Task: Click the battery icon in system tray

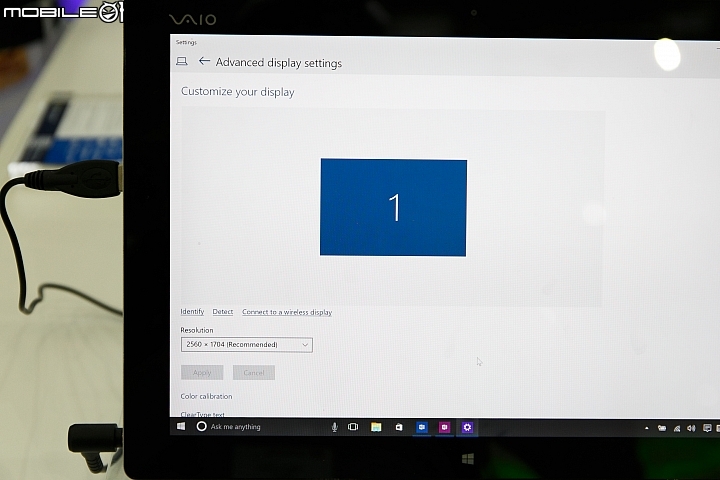Action: pos(662,428)
